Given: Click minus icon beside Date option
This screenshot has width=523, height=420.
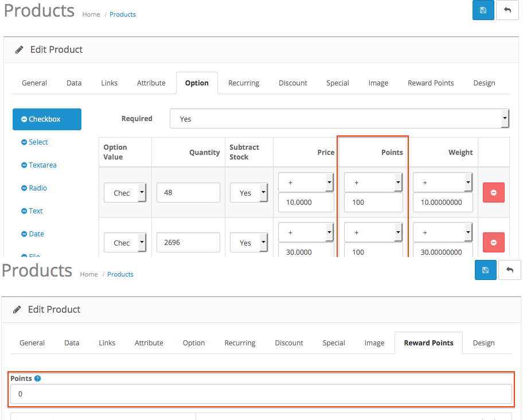Looking at the screenshot, I should coord(24,234).
